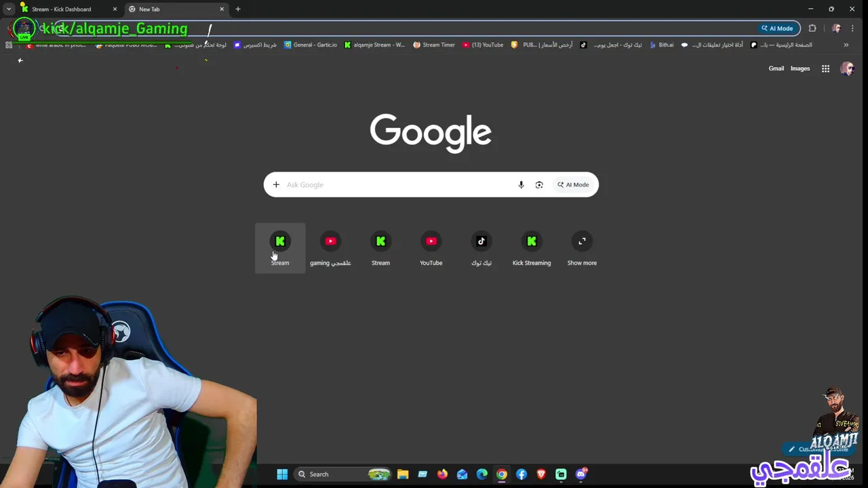Click the Show more shortcuts button
The image size is (868, 488).
582,248
